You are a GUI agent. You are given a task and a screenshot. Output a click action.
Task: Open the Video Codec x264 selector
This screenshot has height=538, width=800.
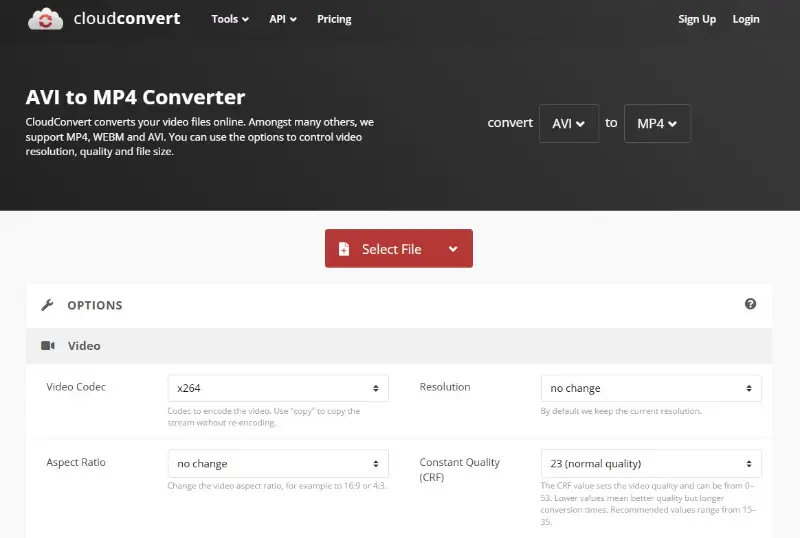click(x=277, y=388)
